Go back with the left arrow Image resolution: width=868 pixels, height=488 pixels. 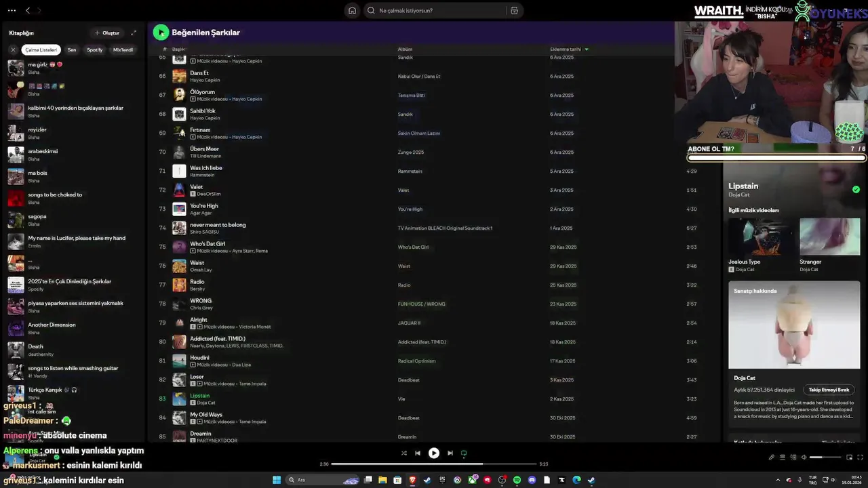point(28,10)
